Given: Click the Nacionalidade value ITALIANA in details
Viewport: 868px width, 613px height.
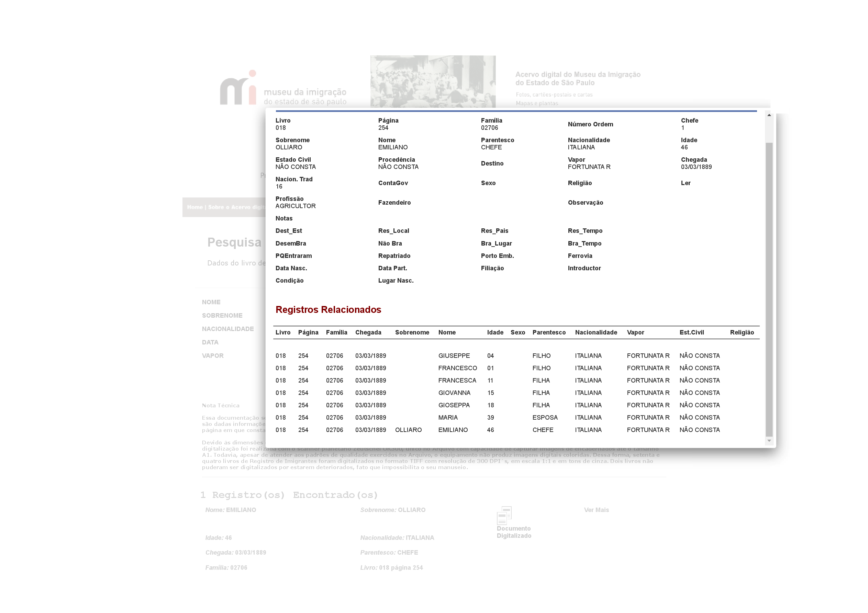Looking at the screenshot, I should pyautogui.click(x=581, y=147).
